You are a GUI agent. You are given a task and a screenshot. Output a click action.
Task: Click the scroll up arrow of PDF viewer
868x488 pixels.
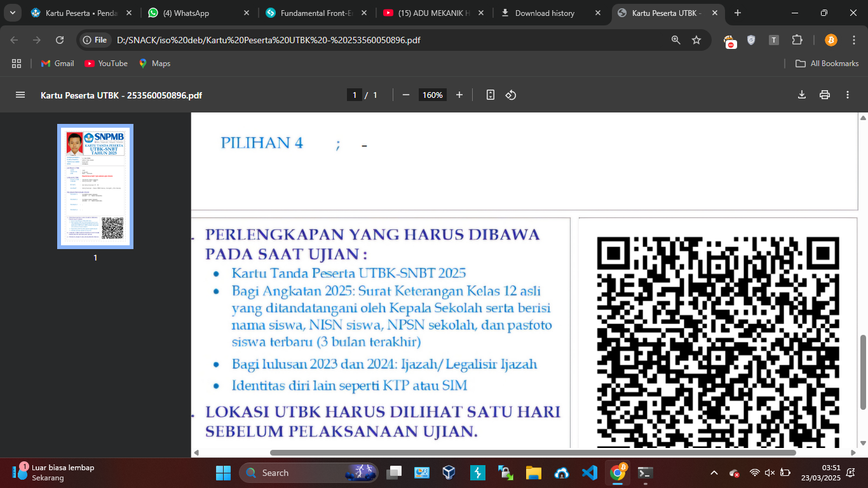[863, 118]
